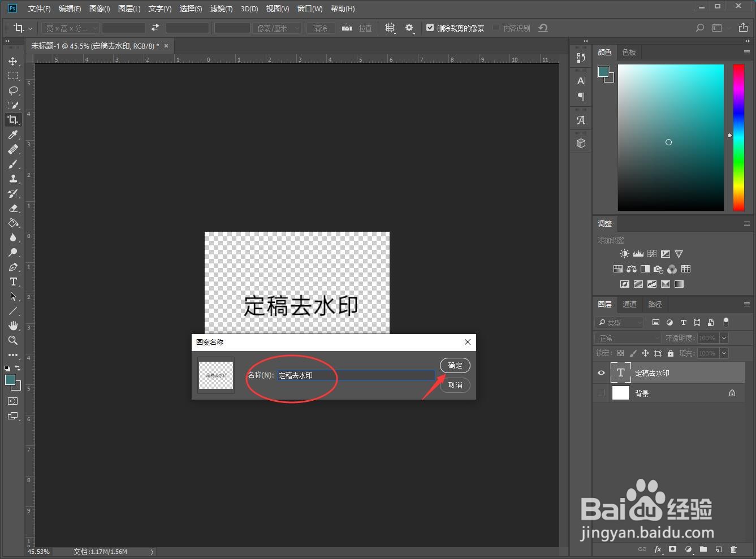This screenshot has width=756, height=559.
Task: Open layer filter type dropdown
Action: [x=620, y=322]
